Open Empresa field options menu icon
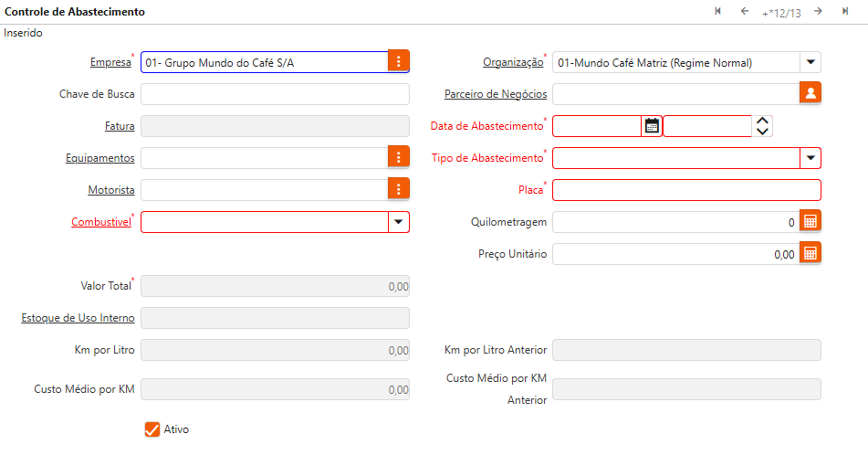This screenshot has height=455, width=868. (x=399, y=62)
